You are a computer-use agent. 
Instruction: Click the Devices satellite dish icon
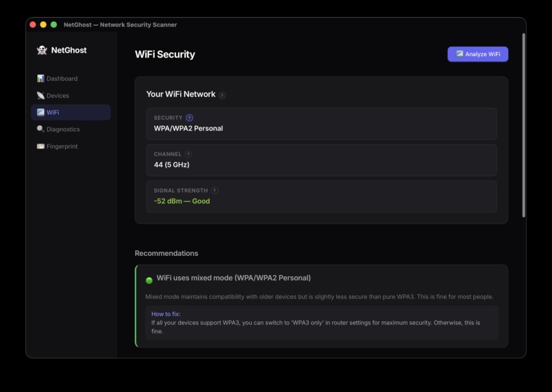pyautogui.click(x=40, y=95)
